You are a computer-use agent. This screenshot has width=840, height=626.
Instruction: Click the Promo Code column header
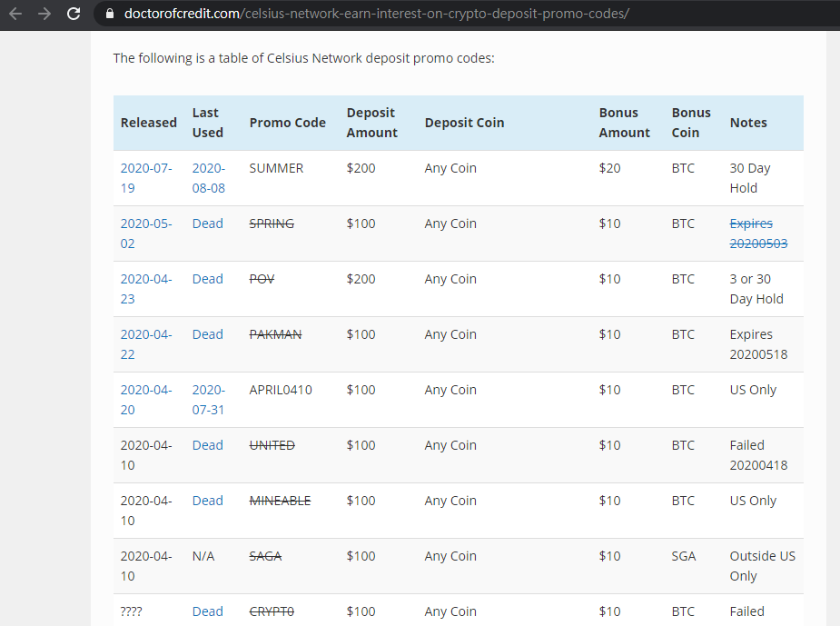[x=288, y=123]
